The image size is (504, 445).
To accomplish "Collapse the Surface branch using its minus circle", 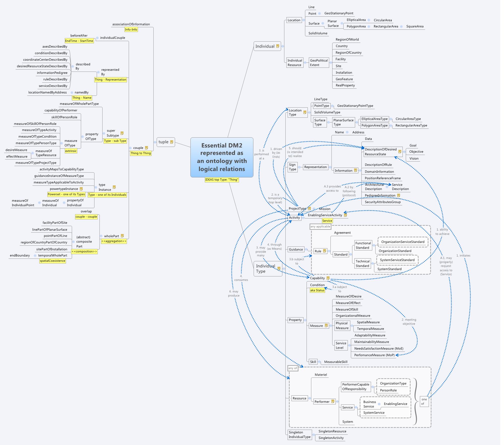I will 323,23.
